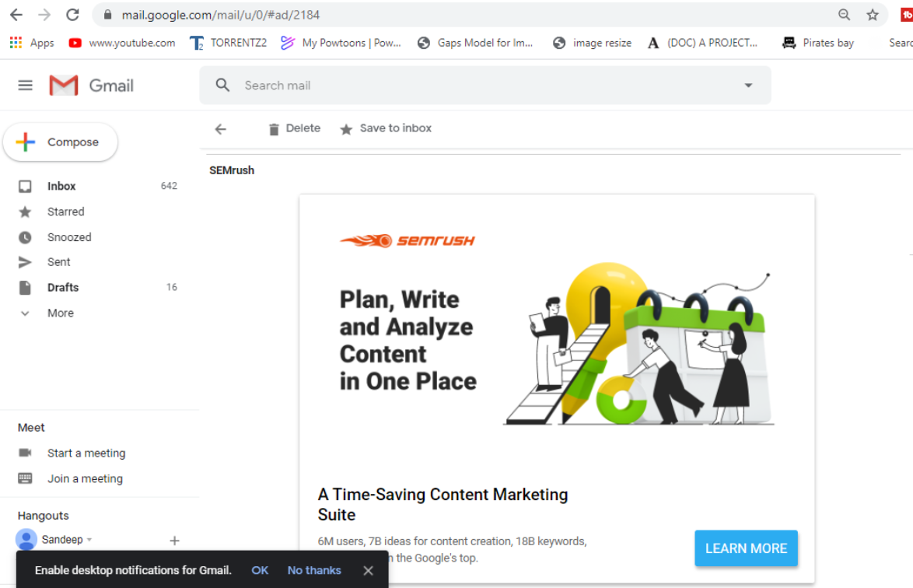Click the site lock icon
The image size is (913, 588).
coord(108,15)
